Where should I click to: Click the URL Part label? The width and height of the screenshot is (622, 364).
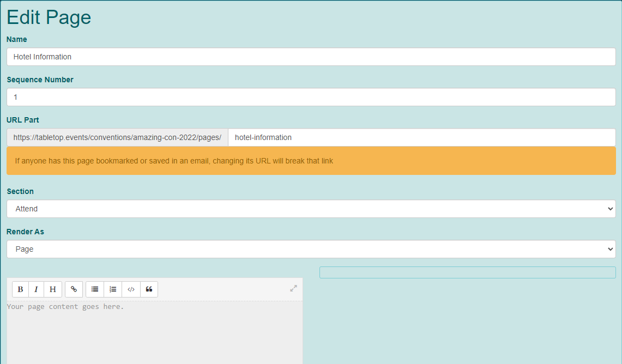tap(22, 120)
